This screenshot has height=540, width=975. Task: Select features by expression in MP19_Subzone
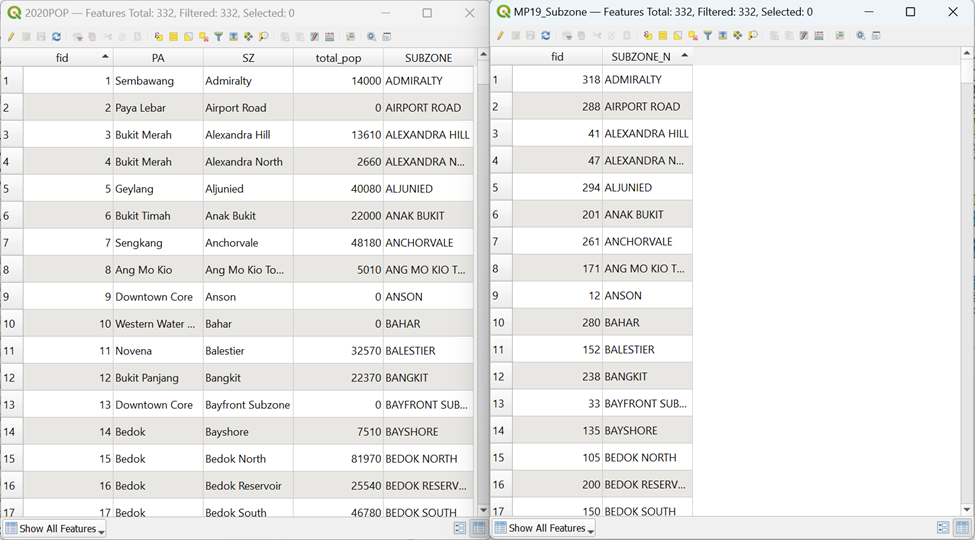[x=648, y=36]
